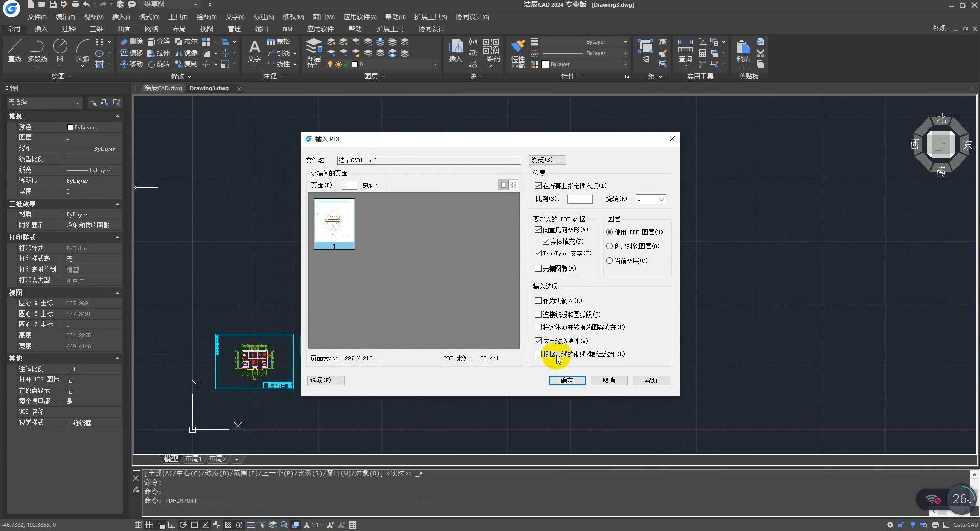This screenshot has height=531, width=980.
Task: Click the 复制 copy tool
Action: pos(186,64)
